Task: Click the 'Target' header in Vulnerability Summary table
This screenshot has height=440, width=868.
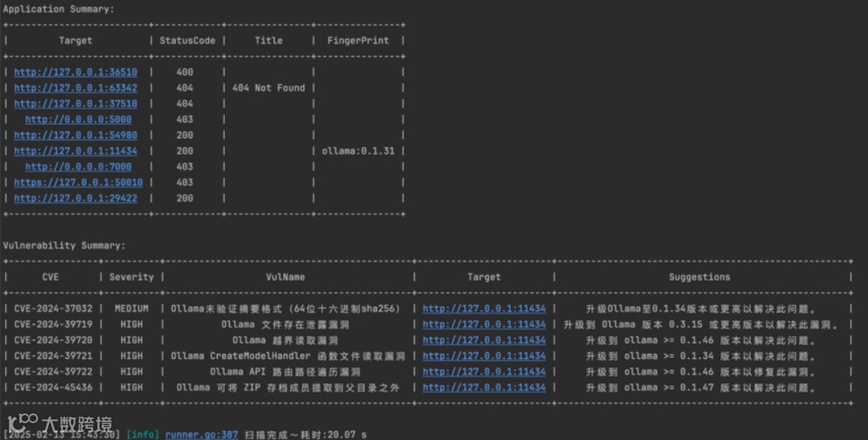Action: 484,277
